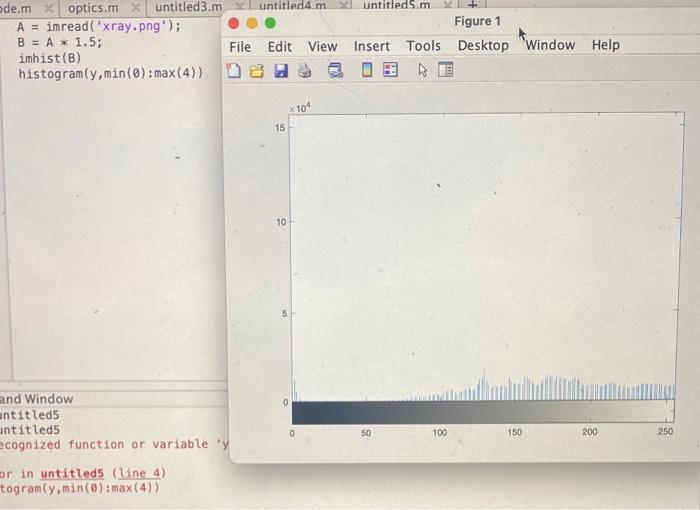Open the Tools menu in Figure 1
Image resolution: width=700 pixels, height=510 pixels.
click(x=423, y=46)
